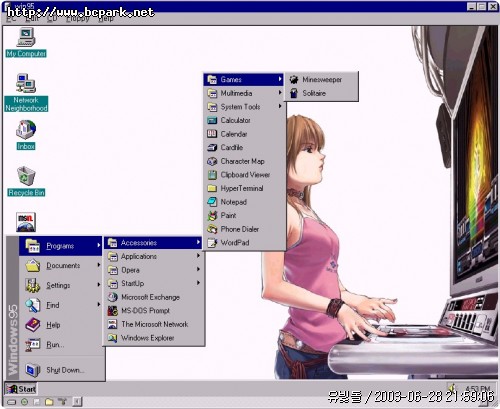Open the Floppy menu in emulator window
500x409 pixels.
coord(77,19)
